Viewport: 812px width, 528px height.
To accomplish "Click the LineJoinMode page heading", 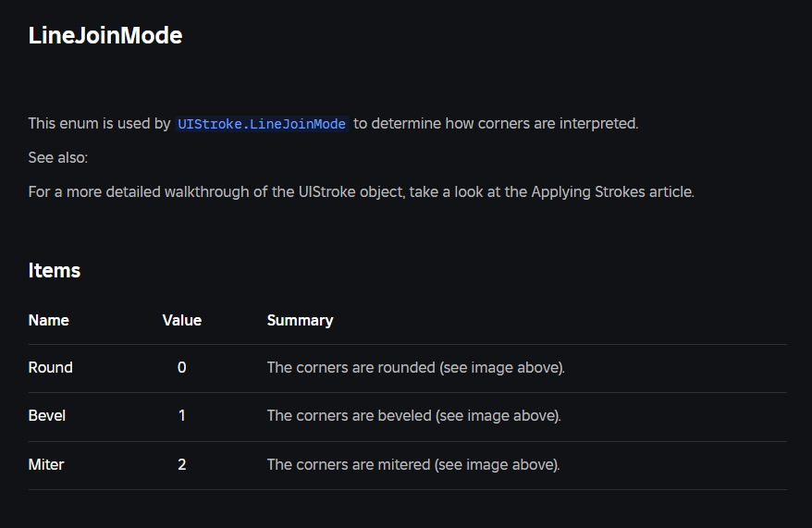I will pyautogui.click(x=105, y=36).
